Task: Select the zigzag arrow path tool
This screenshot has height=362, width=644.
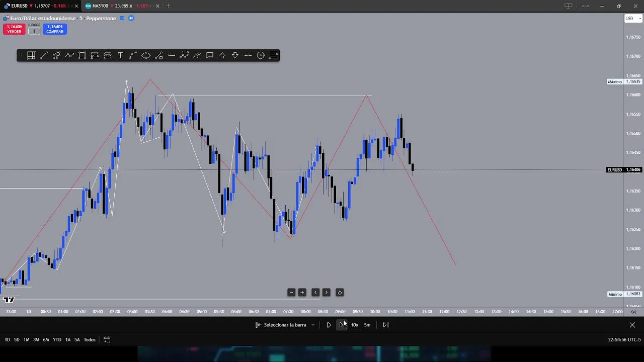Action: 69,55
